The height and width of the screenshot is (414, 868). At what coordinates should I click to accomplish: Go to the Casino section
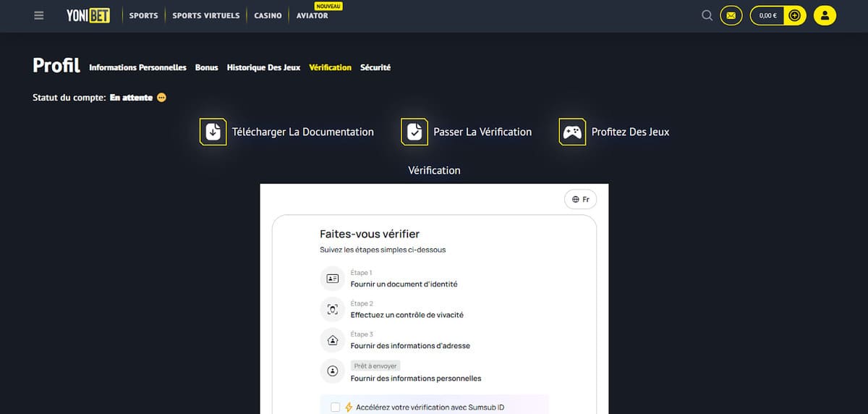(x=268, y=15)
